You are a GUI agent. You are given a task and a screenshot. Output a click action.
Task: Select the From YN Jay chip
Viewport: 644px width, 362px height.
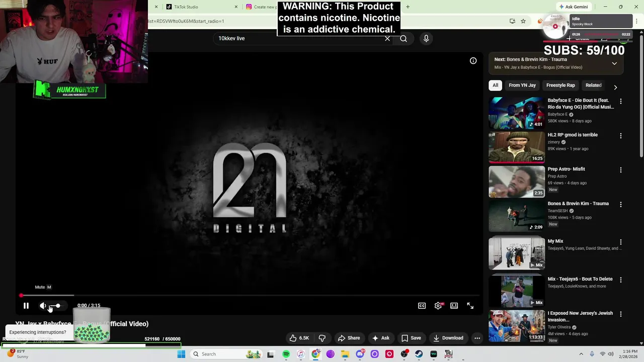point(522,85)
